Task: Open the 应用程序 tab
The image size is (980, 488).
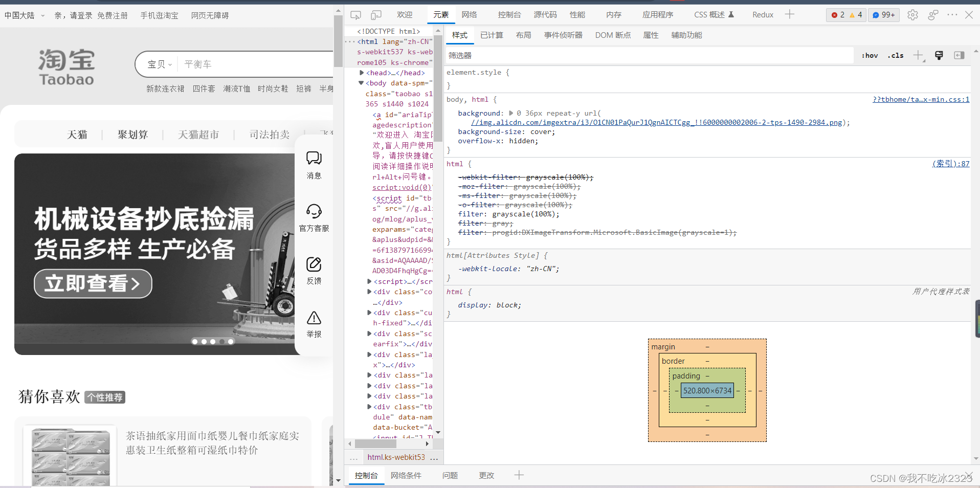Action: coord(658,15)
